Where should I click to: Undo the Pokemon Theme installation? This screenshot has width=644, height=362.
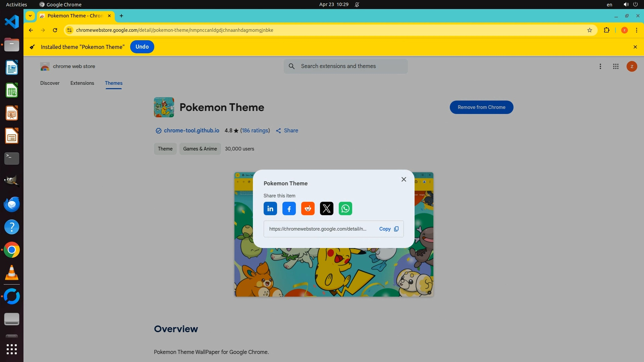(x=142, y=47)
